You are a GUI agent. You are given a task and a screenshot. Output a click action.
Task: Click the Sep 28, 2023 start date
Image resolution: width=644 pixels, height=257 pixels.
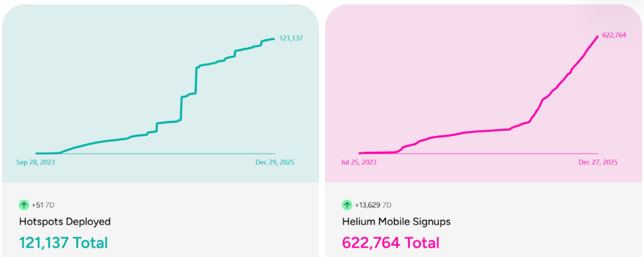pyautogui.click(x=36, y=162)
